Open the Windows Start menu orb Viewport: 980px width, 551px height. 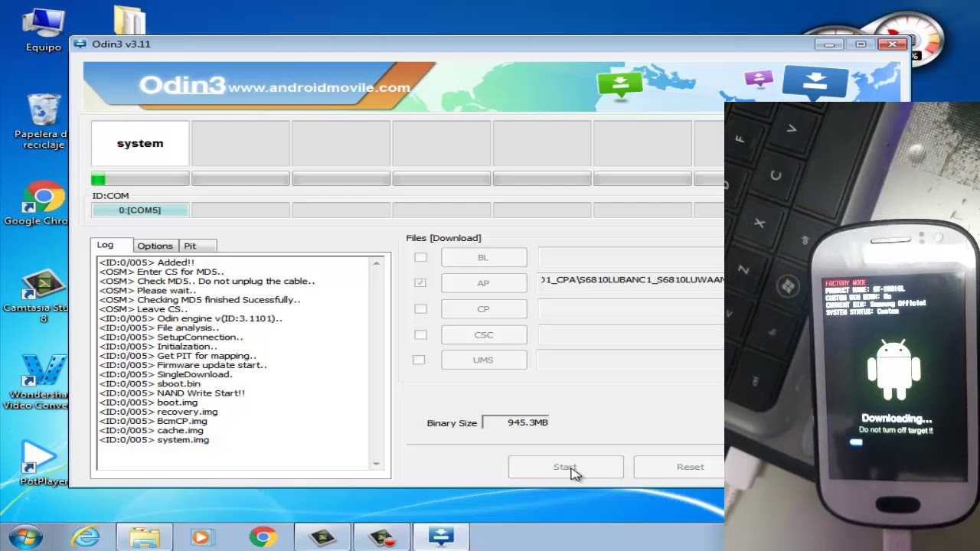click(x=27, y=536)
